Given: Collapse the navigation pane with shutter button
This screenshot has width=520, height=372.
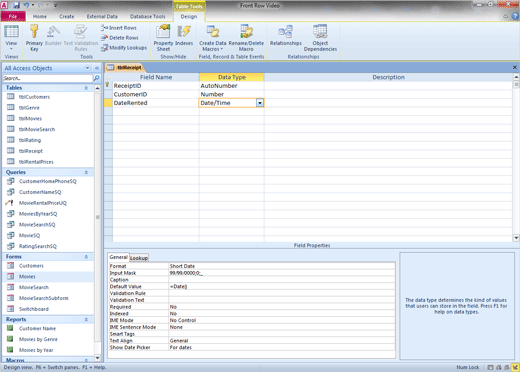Looking at the screenshot, I should pyautogui.click(x=97, y=68).
